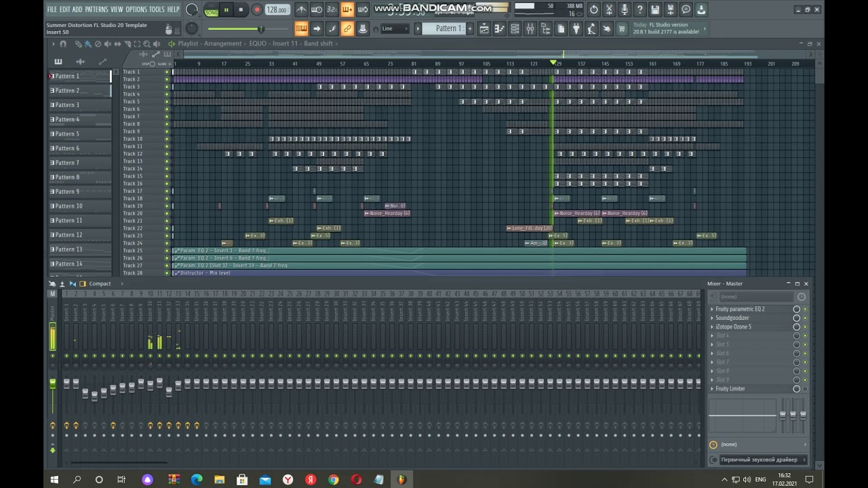Open the plugin picker plug icon

point(576,28)
